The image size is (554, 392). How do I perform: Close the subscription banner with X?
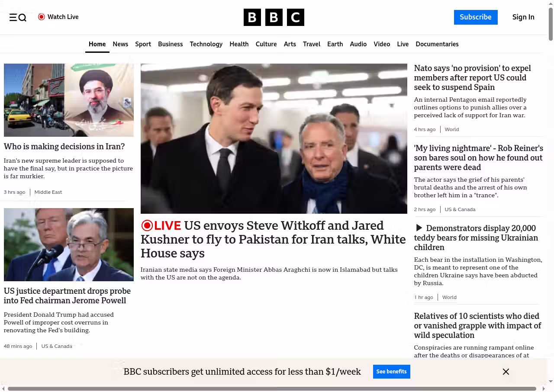click(506, 372)
